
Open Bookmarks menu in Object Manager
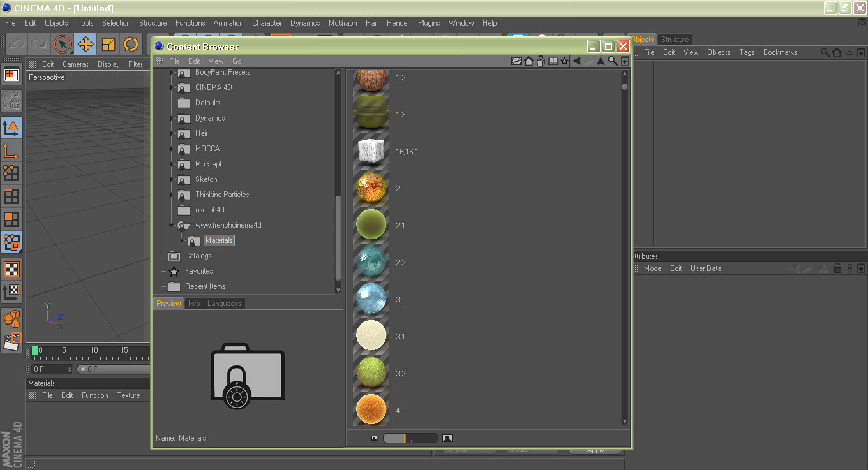pyautogui.click(x=780, y=52)
